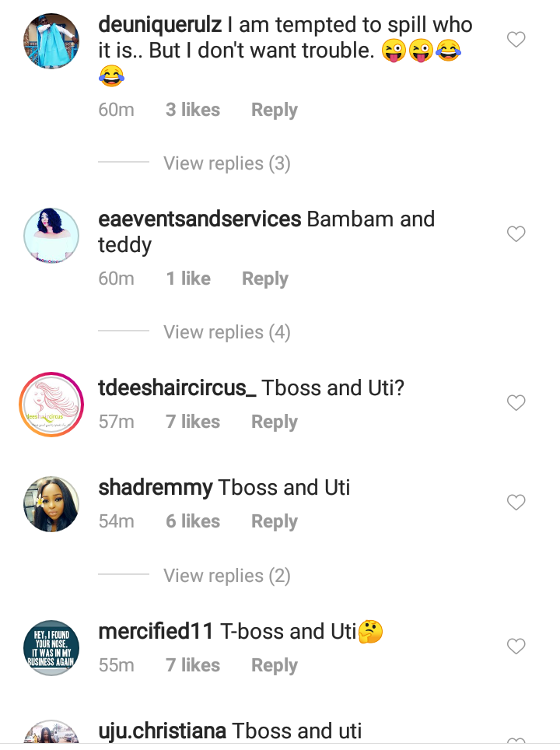View the 7 likes on tdeeshaircircus_ comment
This screenshot has height=750, width=560.
pyautogui.click(x=193, y=422)
